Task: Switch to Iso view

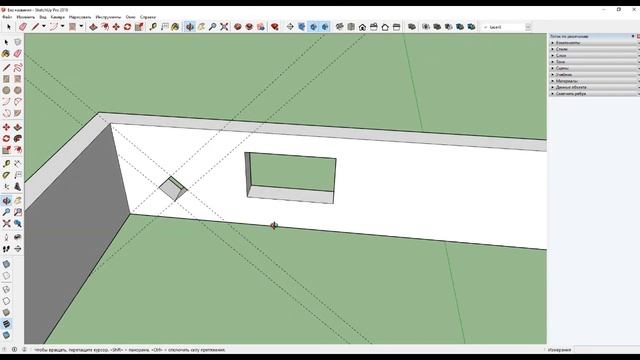Action: 340,27
